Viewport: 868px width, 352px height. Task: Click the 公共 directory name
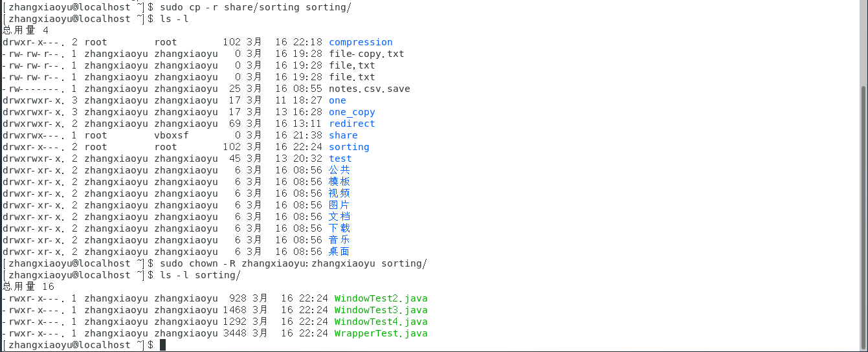click(339, 170)
